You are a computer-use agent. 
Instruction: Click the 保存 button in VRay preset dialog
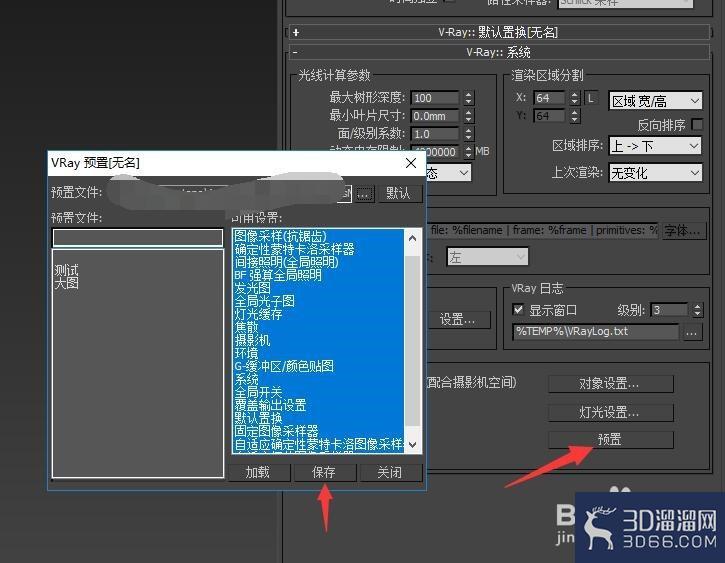point(326,472)
